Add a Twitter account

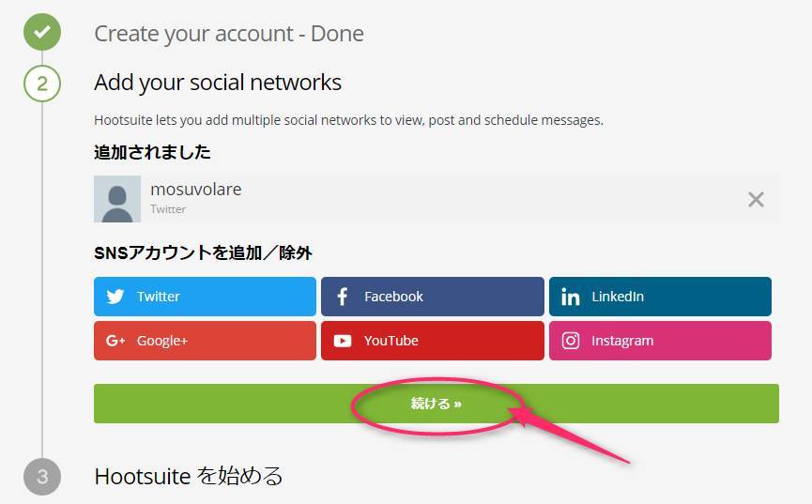pyautogui.click(x=205, y=297)
